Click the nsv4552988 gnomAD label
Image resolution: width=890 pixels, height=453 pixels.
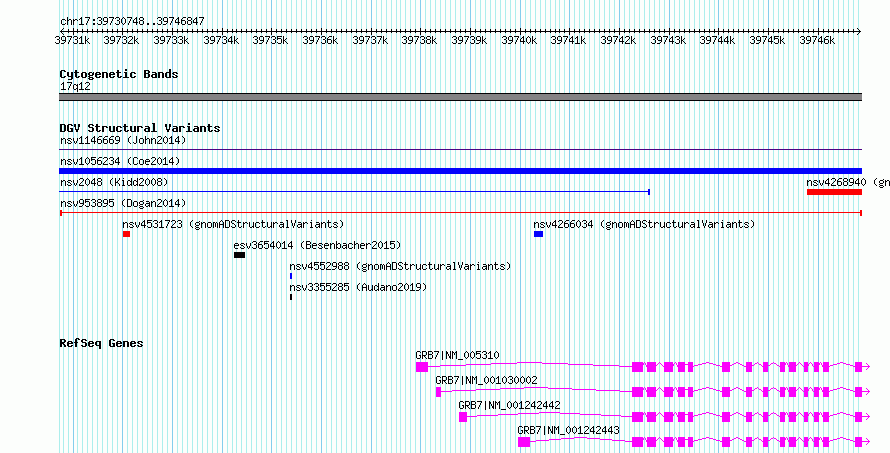400,266
